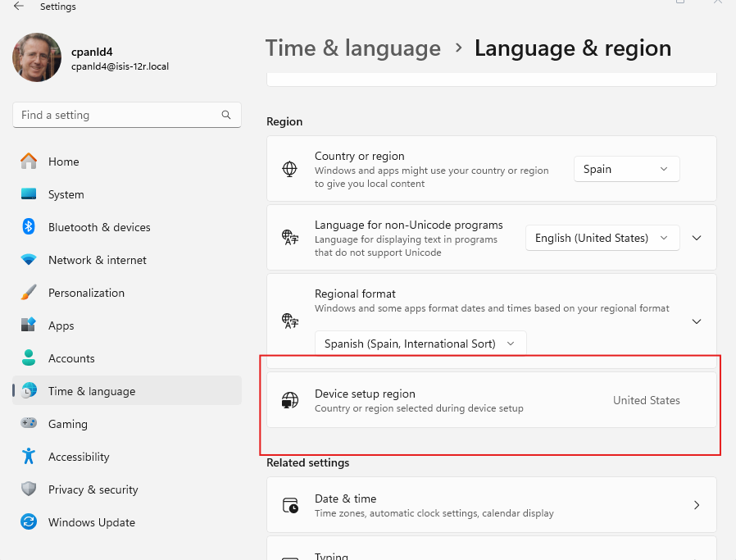Click the cpanld4 username
The height and width of the screenshot is (560, 736).
coord(92,52)
